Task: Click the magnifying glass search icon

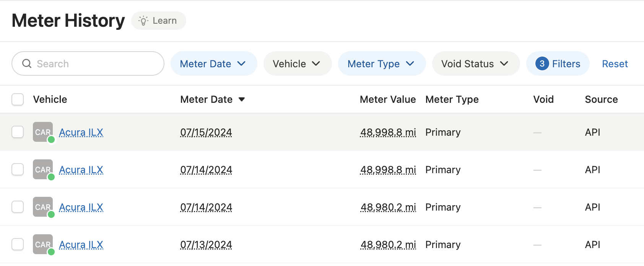Action: 27,63
